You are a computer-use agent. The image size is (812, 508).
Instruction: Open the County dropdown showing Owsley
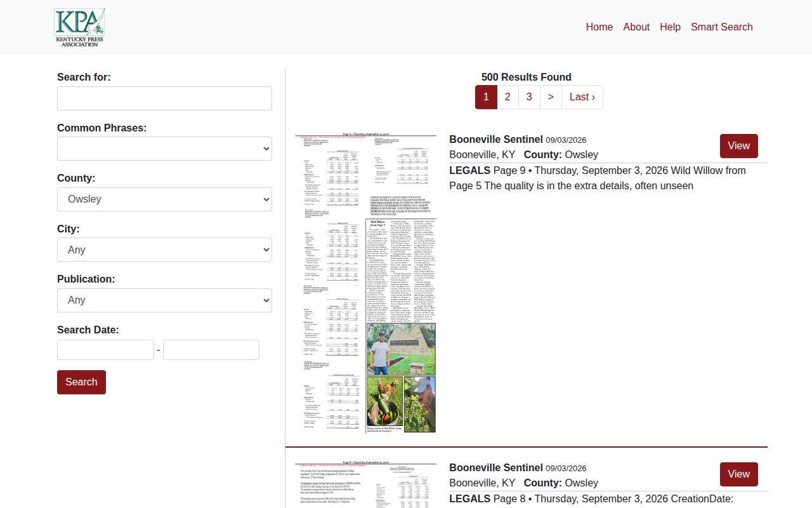click(164, 199)
